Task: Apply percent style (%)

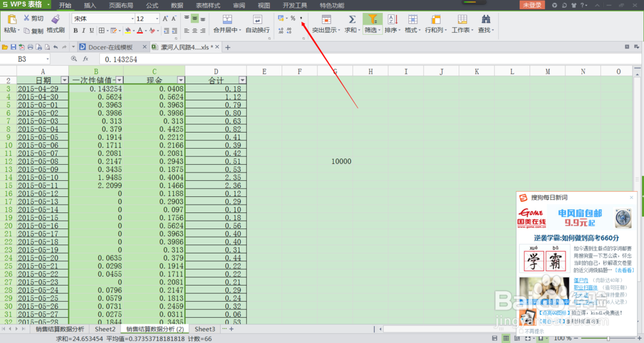Action: [x=293, y=18]
